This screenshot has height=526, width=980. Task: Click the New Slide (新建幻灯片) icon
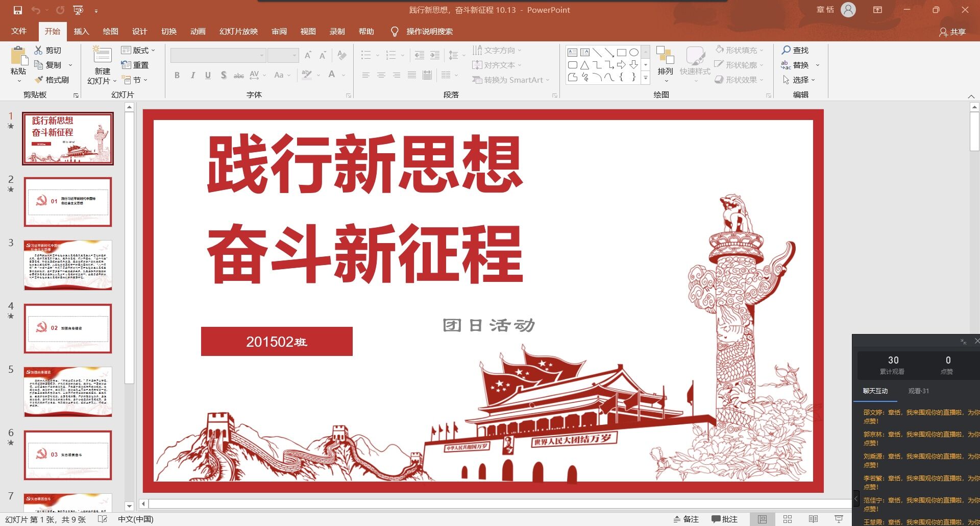(102, 55)
